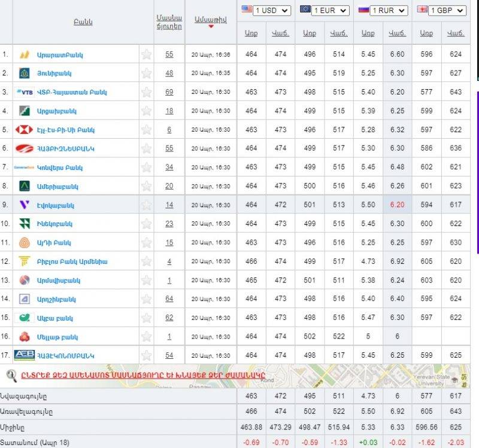Click the HSBC Bank red logo
Screen dimensions: 479x448
click(25, 130)
